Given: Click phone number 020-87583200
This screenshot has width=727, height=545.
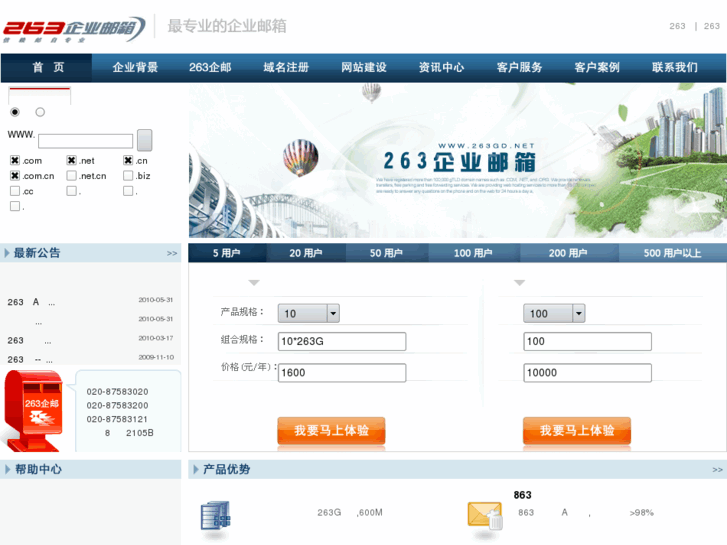Looking at the screenshot, I should 117,405.
